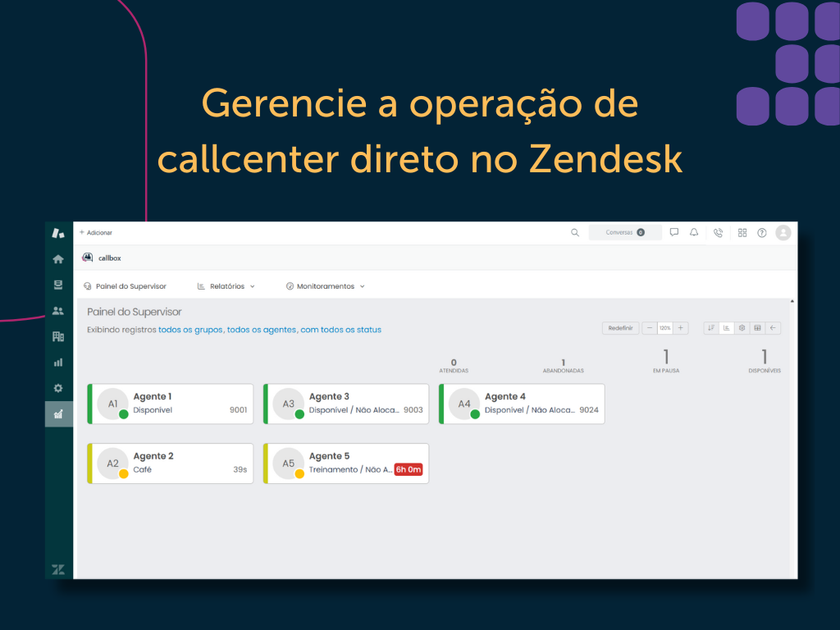Click the Redefinir button
840x630 pixels.
620,328
